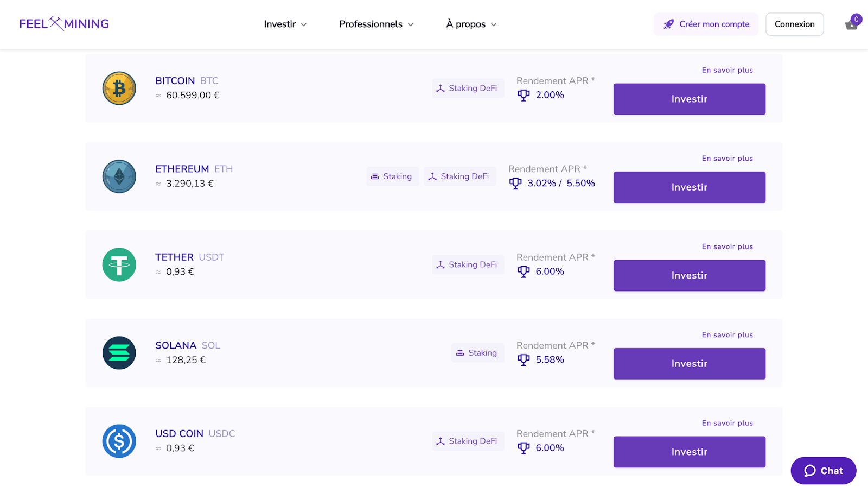
Task: Open En savoir plus for Tether
Action: 727,246
